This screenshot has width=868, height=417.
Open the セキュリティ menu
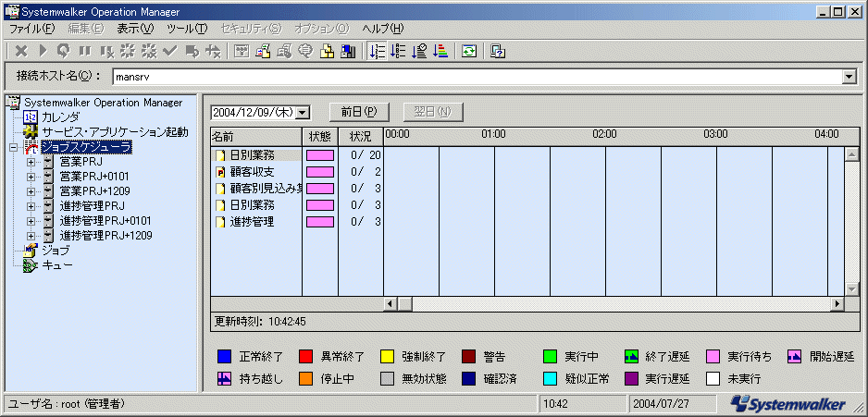[x=251, y=29]
